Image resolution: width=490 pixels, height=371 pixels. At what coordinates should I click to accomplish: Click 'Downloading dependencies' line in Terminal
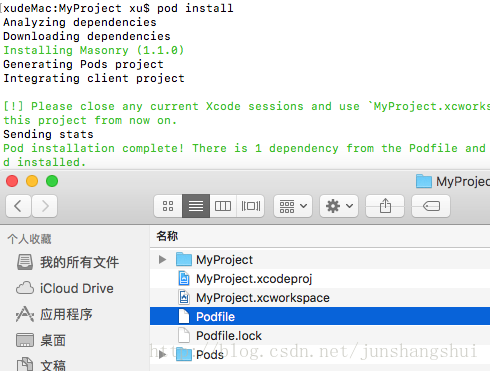pyautogui.click(x=87, y=36)
